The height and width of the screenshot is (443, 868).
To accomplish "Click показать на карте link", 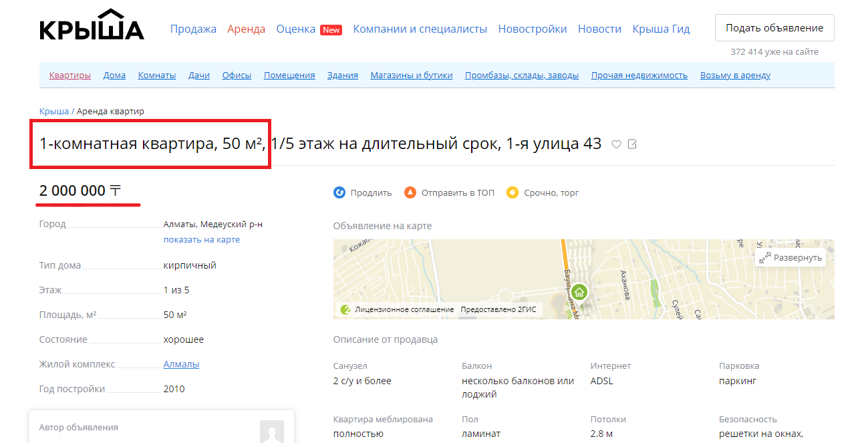I will click(202, 239).
